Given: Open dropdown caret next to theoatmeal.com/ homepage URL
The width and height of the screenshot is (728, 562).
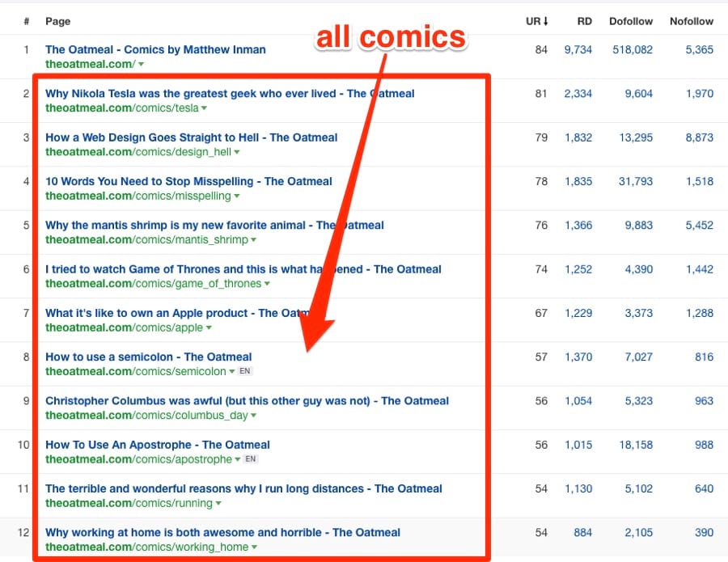Looking at the screenshot, I should click(141, 65).
